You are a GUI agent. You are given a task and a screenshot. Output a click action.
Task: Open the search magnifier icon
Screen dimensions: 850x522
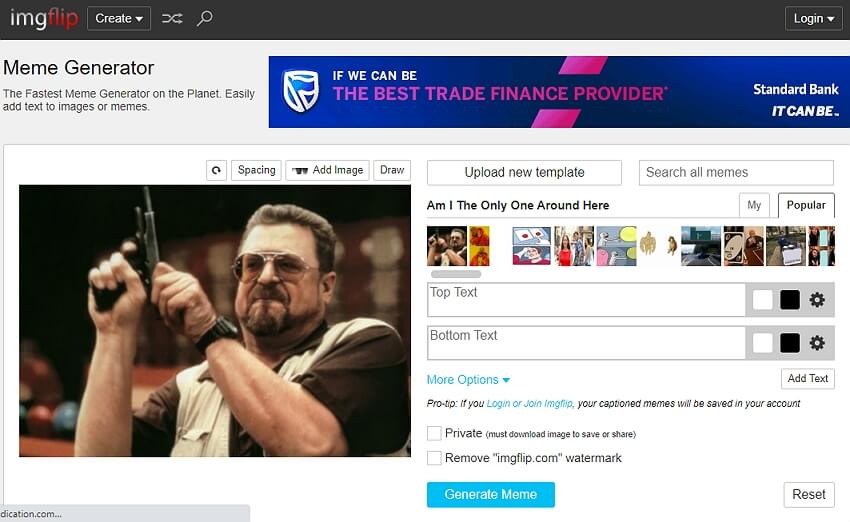205,18
